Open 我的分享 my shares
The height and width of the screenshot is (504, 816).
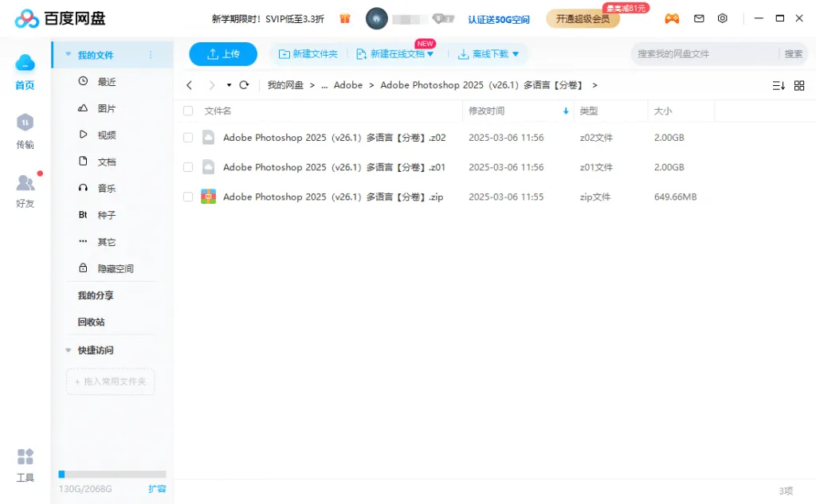(x=96, y=295)
